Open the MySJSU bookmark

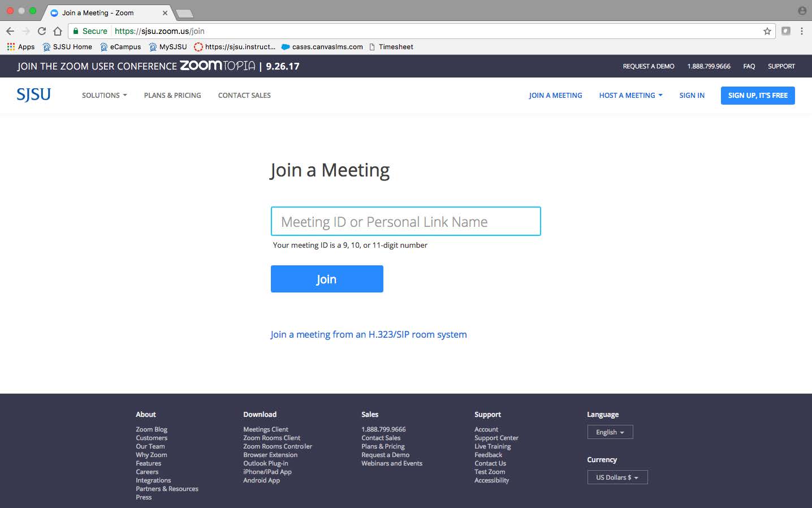pyautogui.click(x=167, y=47)
